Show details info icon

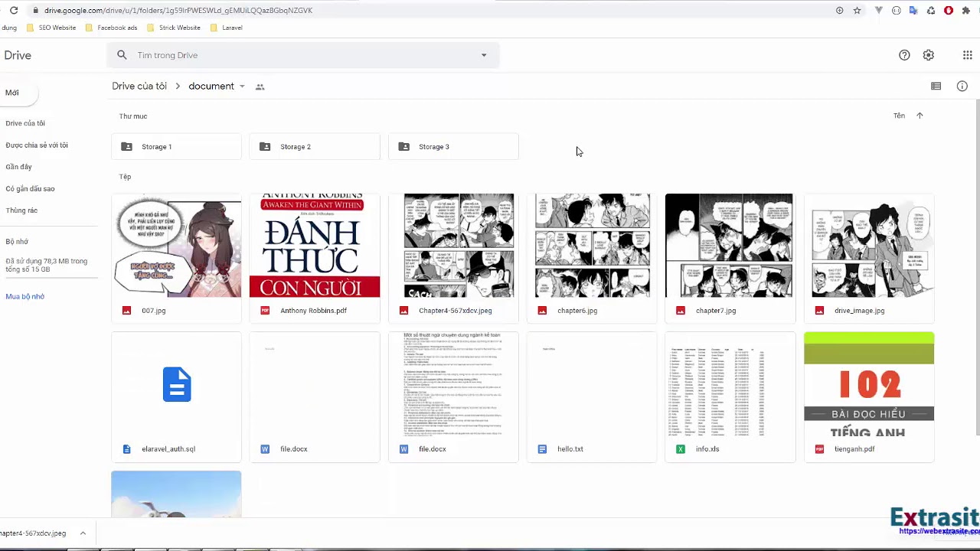[x=962, y=86]
